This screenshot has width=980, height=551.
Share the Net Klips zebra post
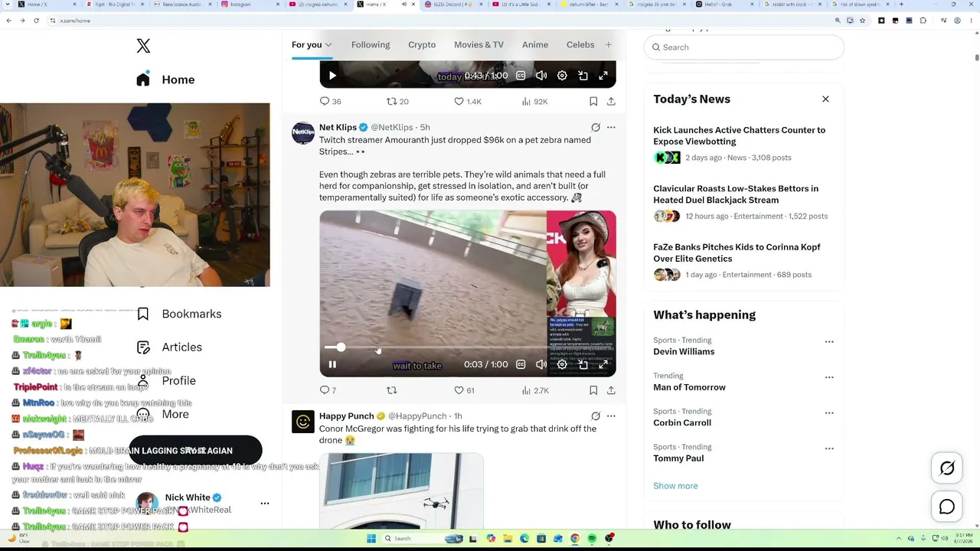[x=611, y=390]
